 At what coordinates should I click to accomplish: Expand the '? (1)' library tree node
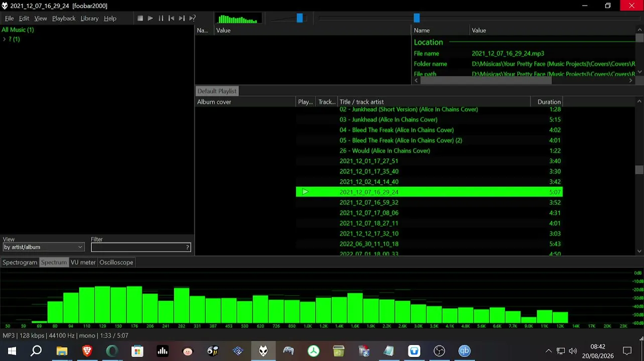click(x=5, y=39)
